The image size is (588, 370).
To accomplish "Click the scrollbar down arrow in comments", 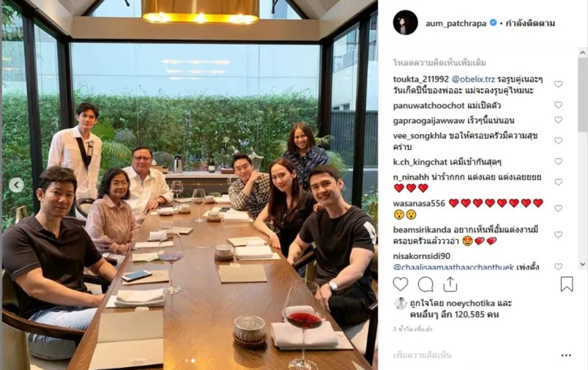I will click(x=582, y=264).
